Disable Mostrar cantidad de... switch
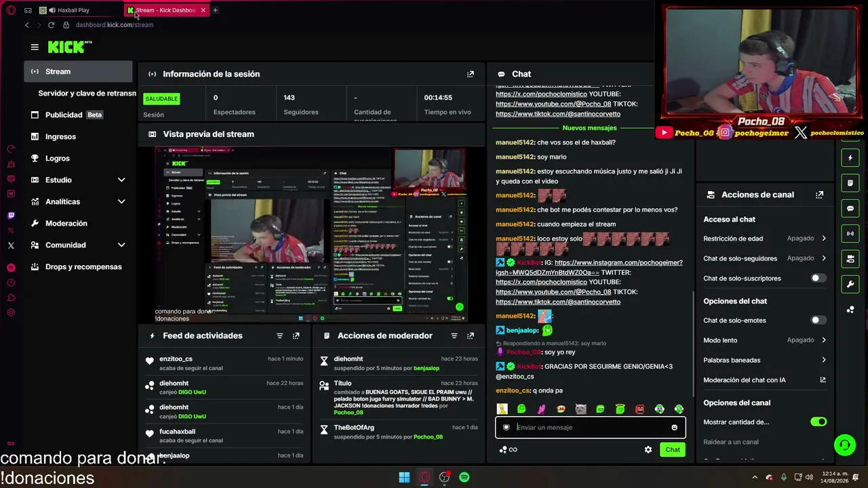This screenshot has height=488, width=868. (818, 422)
